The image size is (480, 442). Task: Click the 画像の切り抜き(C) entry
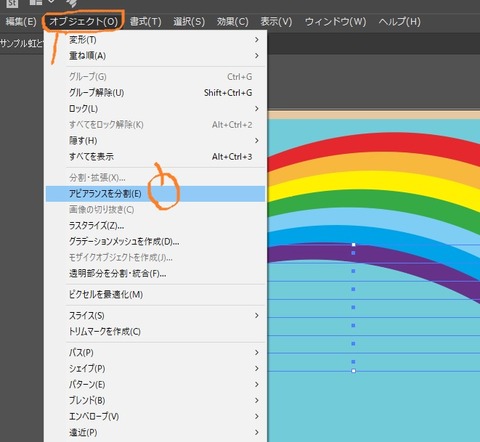(x=155, y=210)
